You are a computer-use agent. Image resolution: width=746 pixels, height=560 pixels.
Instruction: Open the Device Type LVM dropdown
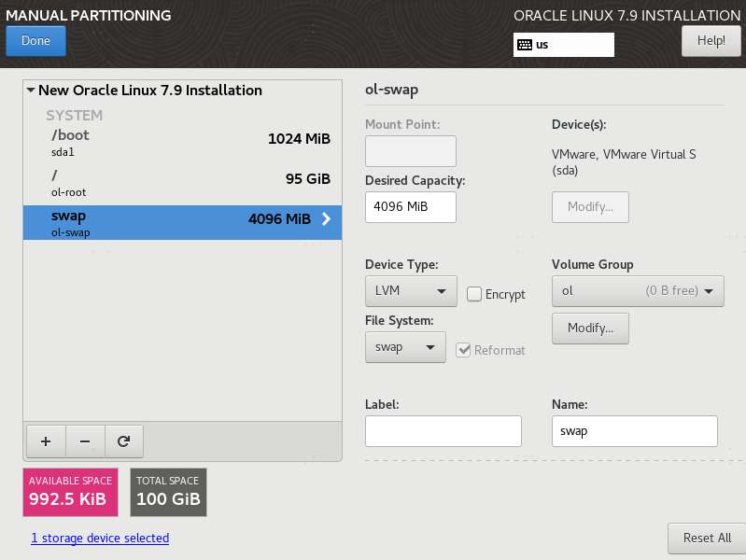click(x=410, y=291)
